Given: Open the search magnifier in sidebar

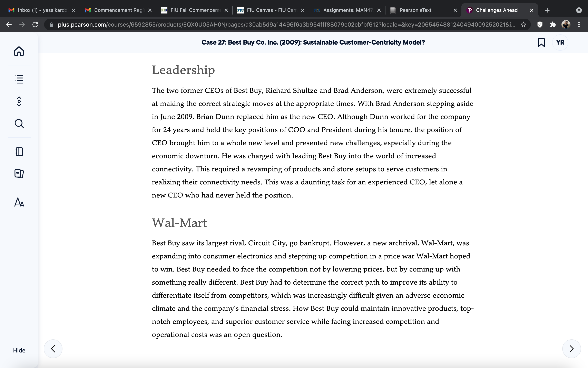Looking at the screenshot, I should 19,123.
